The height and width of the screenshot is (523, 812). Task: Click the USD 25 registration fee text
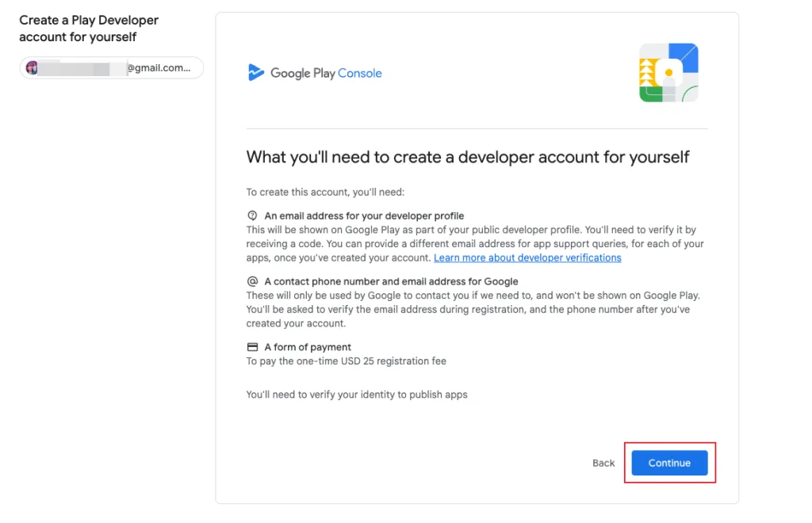[x=346, y=360]
